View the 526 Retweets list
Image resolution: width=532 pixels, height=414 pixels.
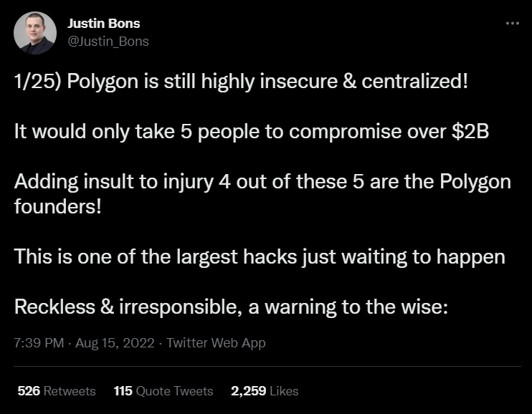click(57, 391)
